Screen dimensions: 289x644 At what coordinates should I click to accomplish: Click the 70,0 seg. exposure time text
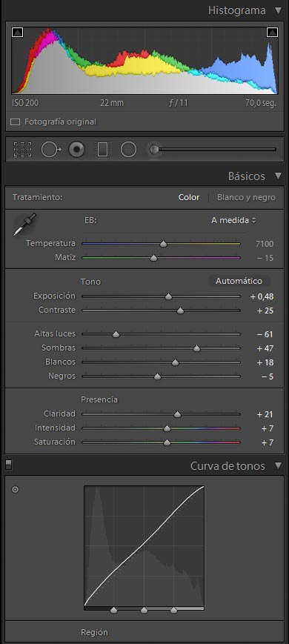pyautogui.click(x=261, y=103)
